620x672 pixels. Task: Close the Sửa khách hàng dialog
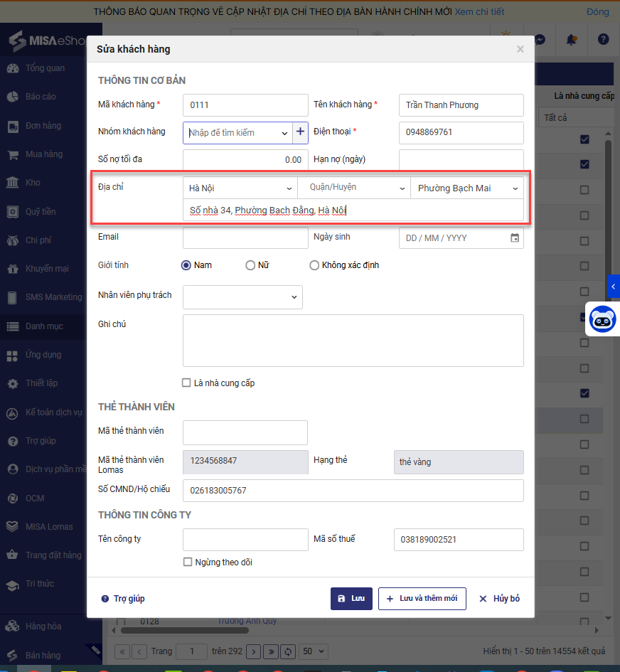tap(520, 49)
